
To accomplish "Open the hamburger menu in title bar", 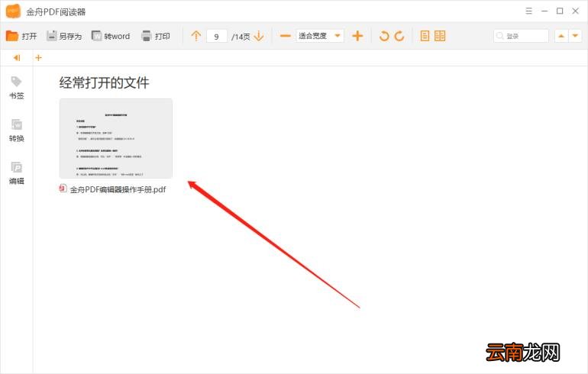I will tap(528, 11).
